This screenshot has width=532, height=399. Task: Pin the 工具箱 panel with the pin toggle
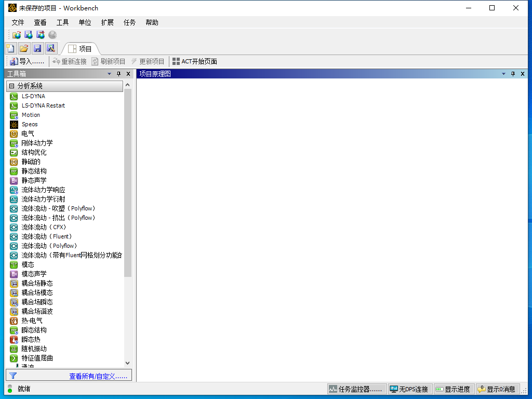pos(118,74)
